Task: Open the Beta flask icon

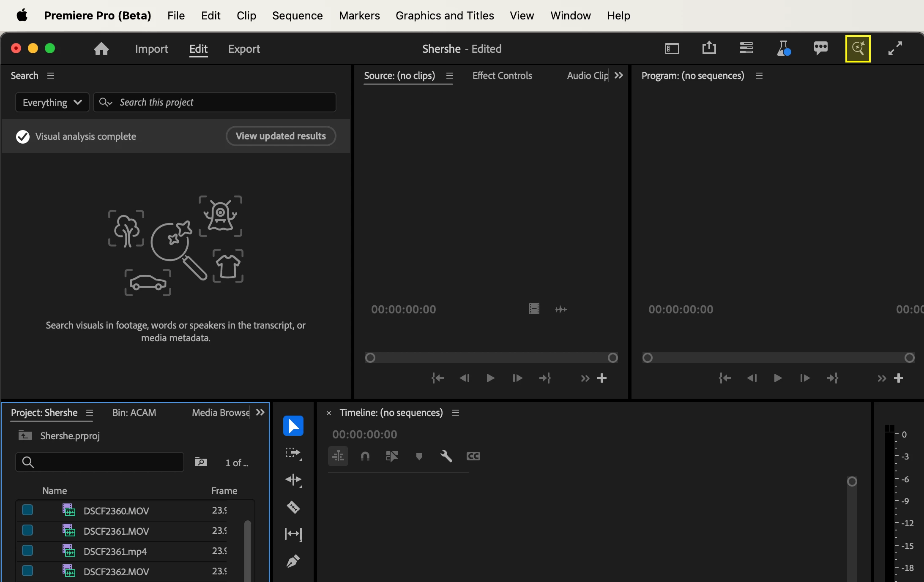Action: click(783, 48)
